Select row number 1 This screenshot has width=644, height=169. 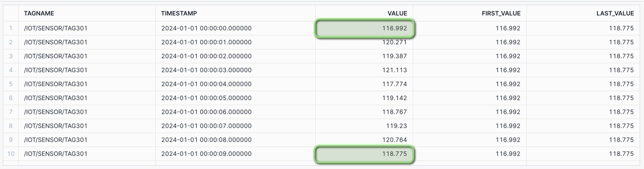click(x=11, y=28)
